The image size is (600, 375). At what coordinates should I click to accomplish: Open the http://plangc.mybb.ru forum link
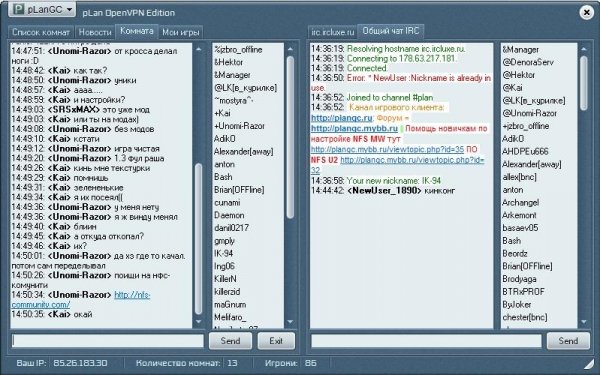point(354,128)
